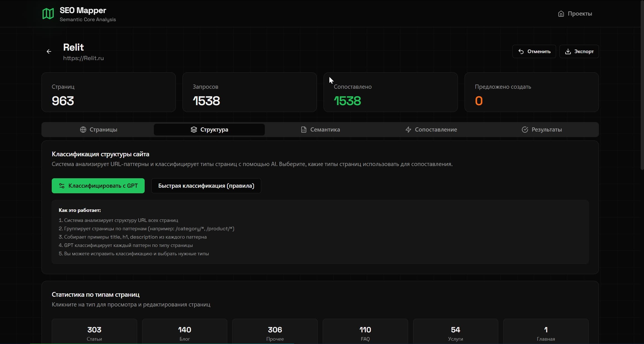Viewport: 644px width, 344px height.
Task: Click the page vertical scrollbar
Action: 642,83
